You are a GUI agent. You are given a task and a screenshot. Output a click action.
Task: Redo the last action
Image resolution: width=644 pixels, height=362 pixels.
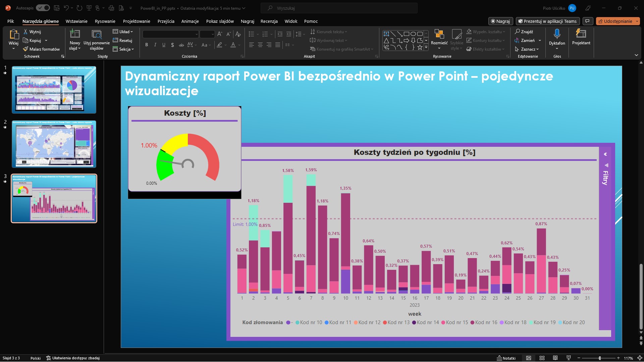point(79,8)
